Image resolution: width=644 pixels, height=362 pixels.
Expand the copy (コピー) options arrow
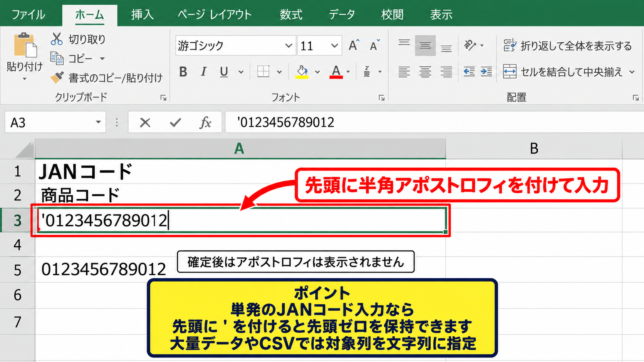102,58
